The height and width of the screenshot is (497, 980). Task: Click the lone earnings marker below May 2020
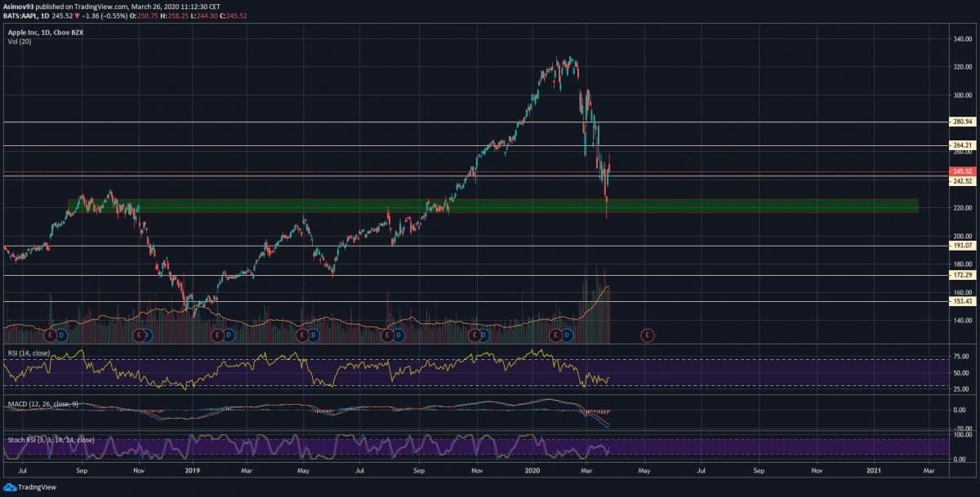click(x=647, y=335)
